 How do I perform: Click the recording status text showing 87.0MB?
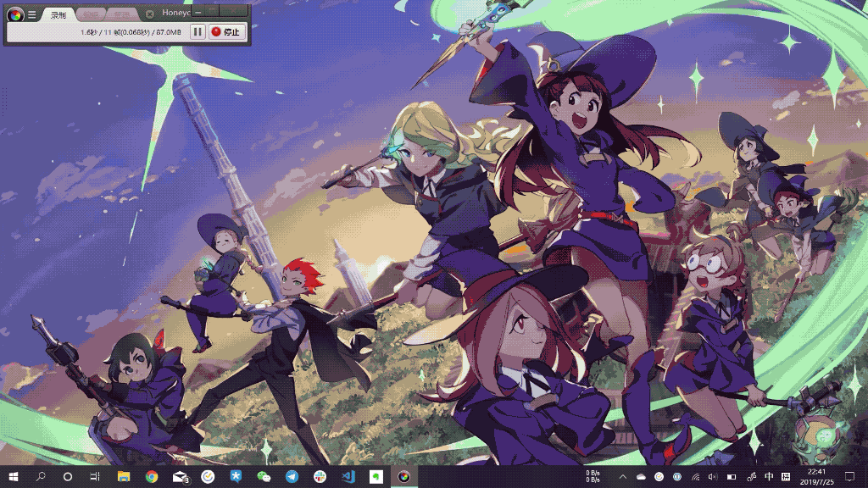point(131,32)
